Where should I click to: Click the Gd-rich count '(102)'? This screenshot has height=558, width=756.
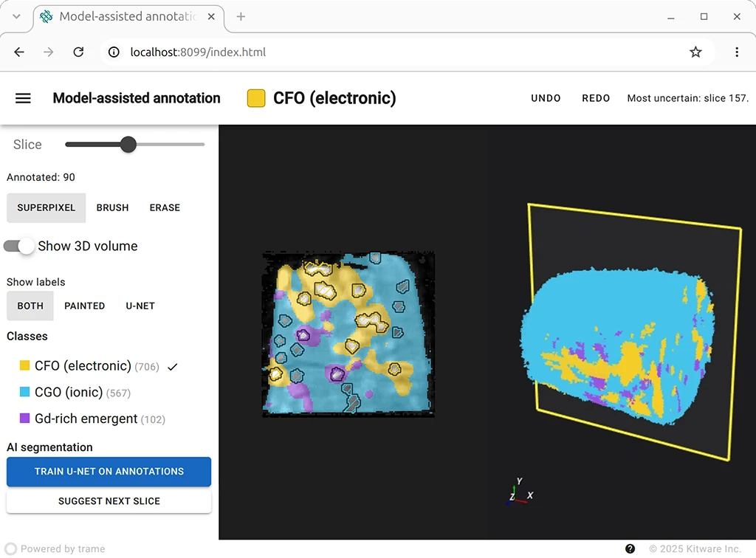[x=154, y=420]
